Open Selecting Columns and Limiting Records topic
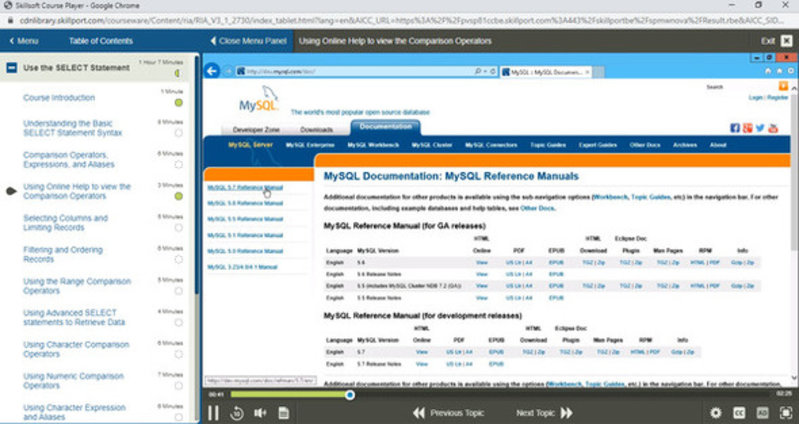This screenshot has height=424, width=799. (65, 223)
